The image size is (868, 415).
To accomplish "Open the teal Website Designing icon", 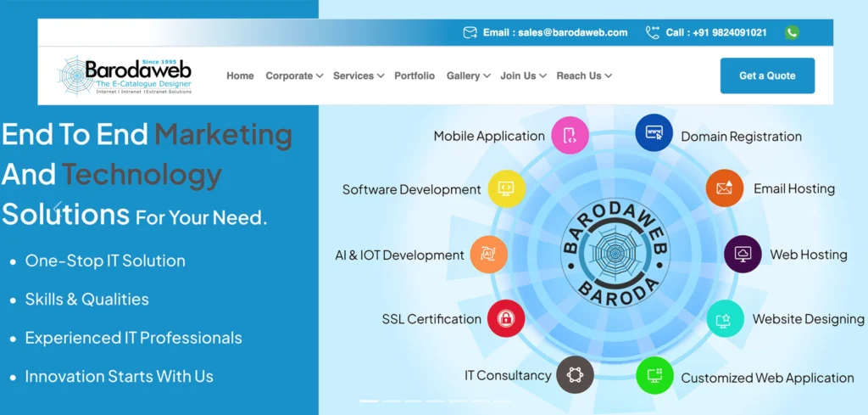I will [725, 318].
